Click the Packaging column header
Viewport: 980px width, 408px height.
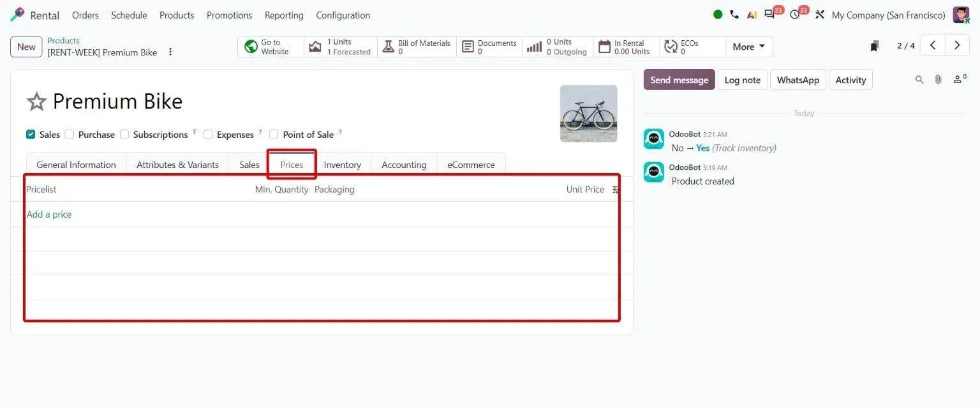point(334,190)
